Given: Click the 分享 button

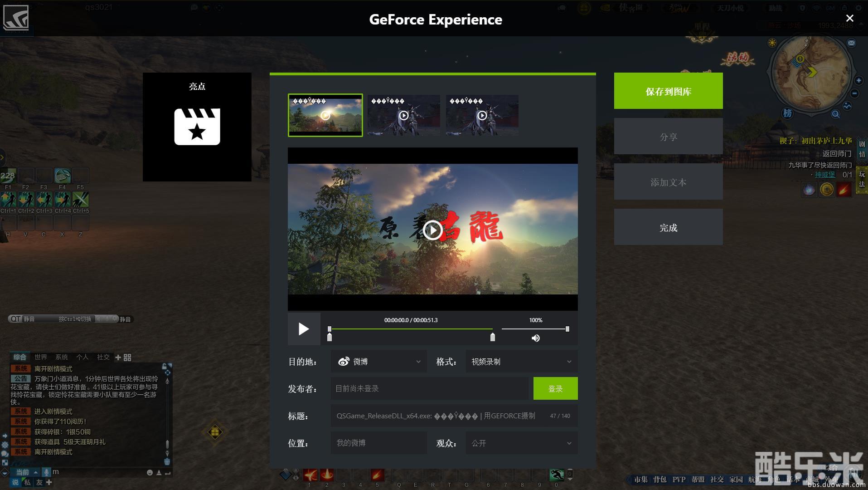Looking at the screenshot, I should (668, 137).
